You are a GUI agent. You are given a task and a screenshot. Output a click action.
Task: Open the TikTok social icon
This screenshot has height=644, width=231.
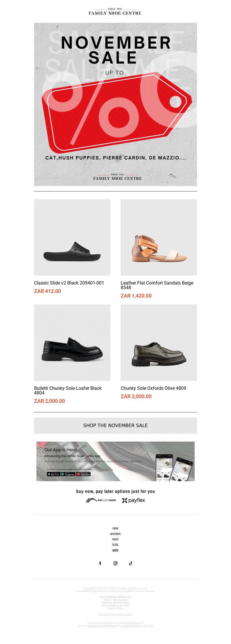click(131, 563)
